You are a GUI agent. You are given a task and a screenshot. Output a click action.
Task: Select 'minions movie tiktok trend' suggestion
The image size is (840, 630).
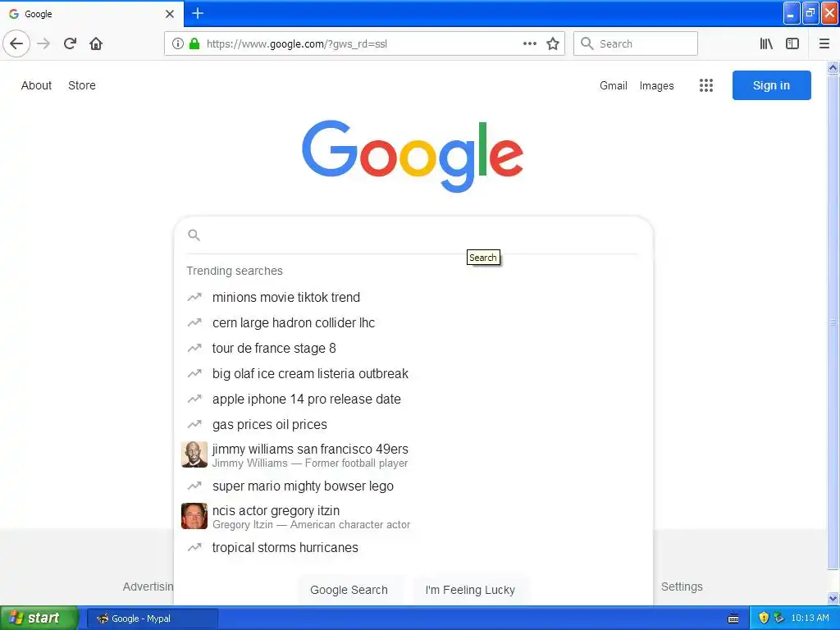click(413, 297)
